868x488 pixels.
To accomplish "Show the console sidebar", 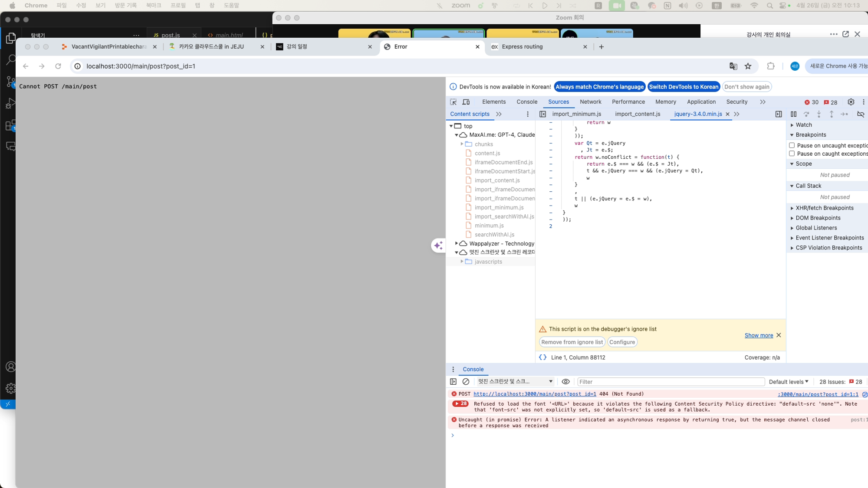I will 453,382.
